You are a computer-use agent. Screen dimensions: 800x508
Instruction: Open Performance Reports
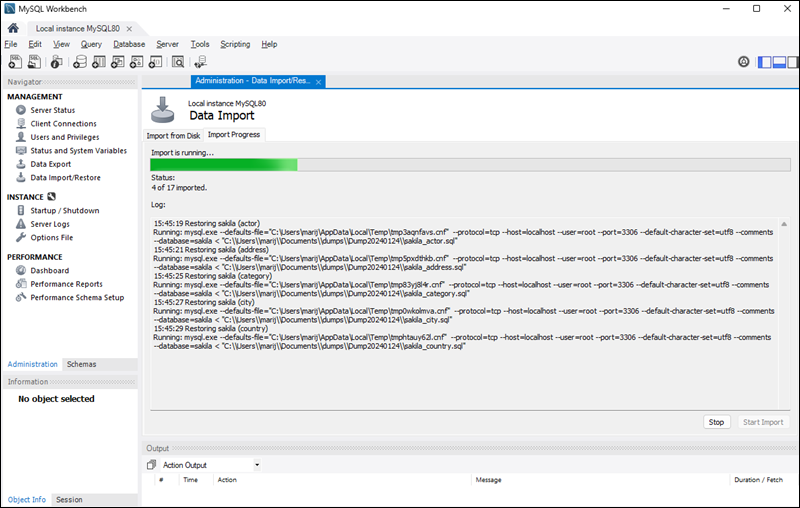tap(66, 284)
